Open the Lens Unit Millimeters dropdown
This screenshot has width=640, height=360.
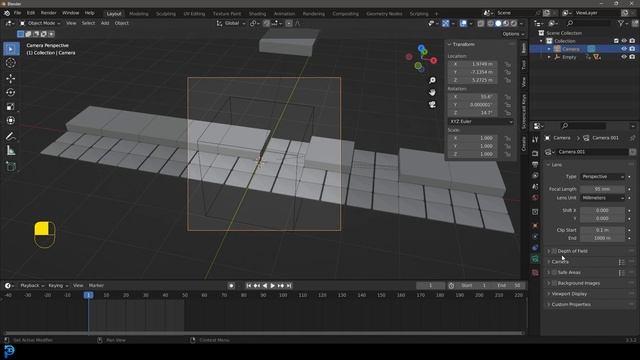[x=602, y=198]
